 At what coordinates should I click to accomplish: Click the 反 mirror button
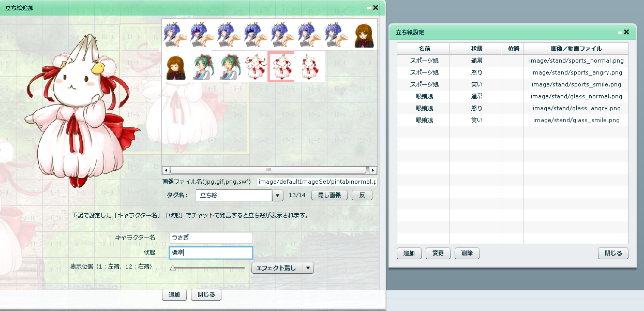pos(362,195)
